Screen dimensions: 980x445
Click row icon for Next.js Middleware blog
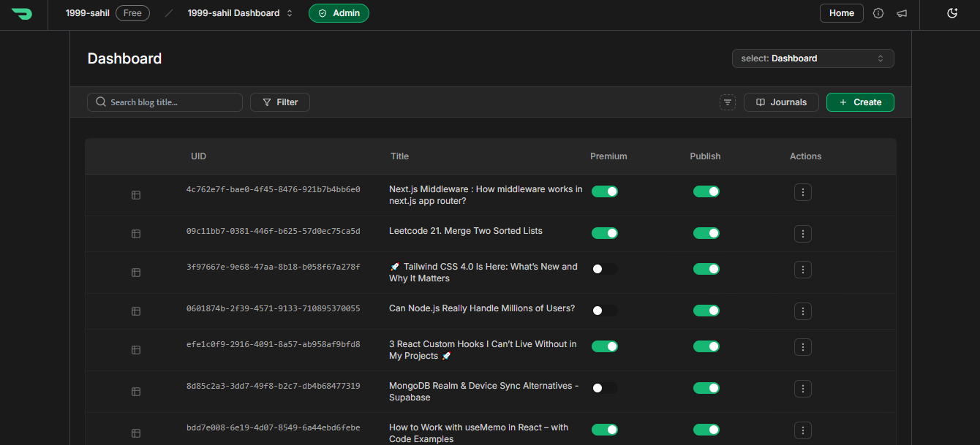(136, 195)
